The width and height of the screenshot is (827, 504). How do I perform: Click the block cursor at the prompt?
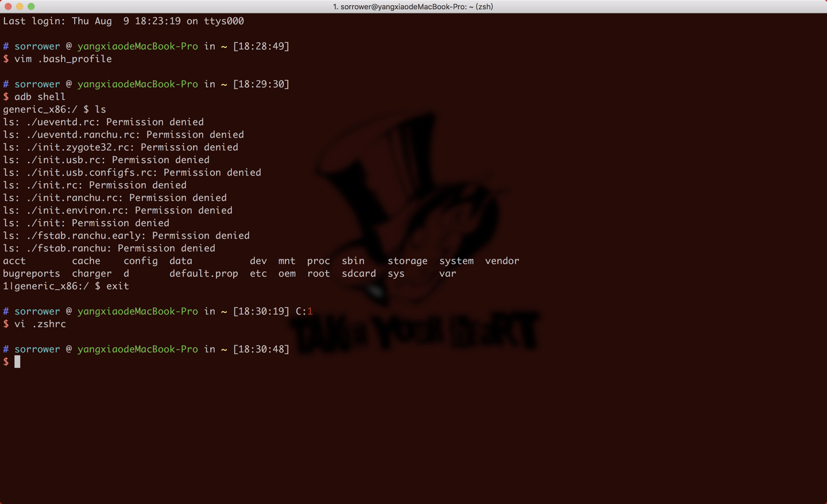pos(17,362)
